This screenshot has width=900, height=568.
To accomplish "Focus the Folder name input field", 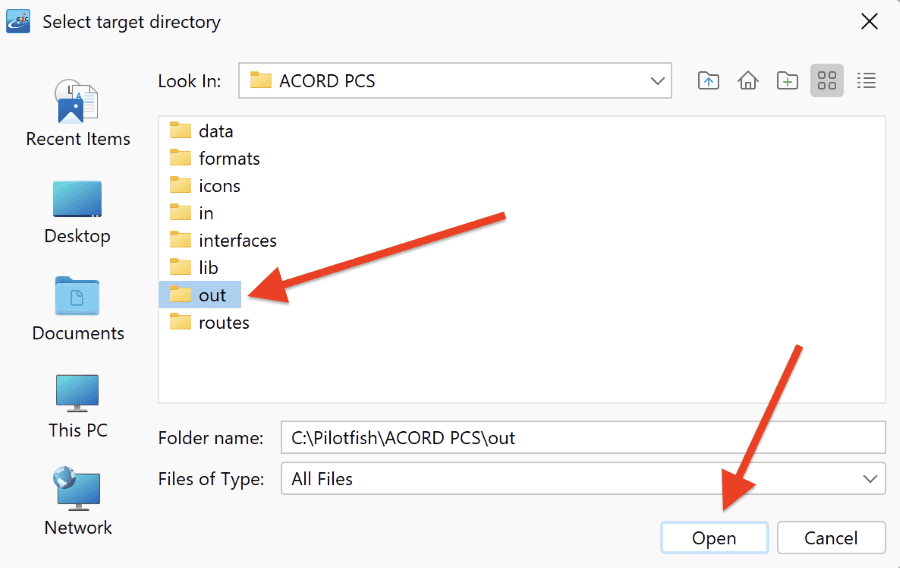I will tap(583, 438).
